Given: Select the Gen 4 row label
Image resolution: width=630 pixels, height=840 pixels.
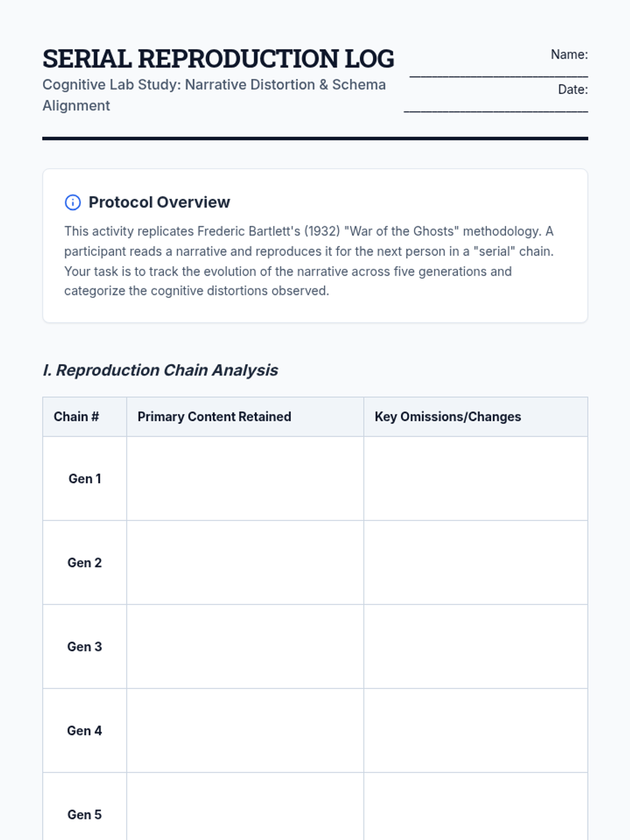Looking at the screenshot, I should pyautogui.click(x=85, y=731).
